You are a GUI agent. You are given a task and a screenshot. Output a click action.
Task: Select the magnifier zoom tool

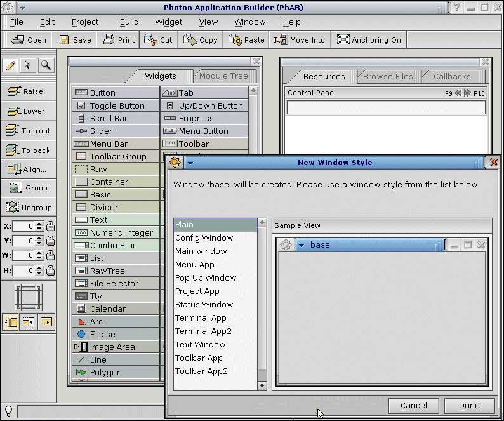(x=45, y=65)
